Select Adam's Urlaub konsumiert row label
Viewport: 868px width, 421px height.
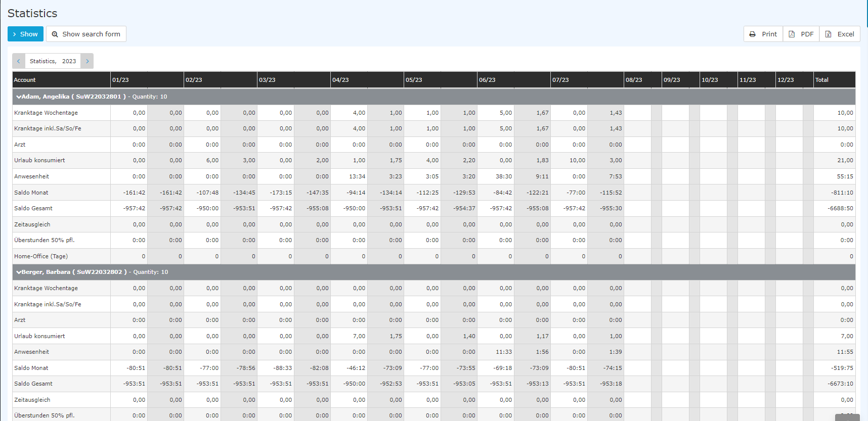tap(39, 160)
